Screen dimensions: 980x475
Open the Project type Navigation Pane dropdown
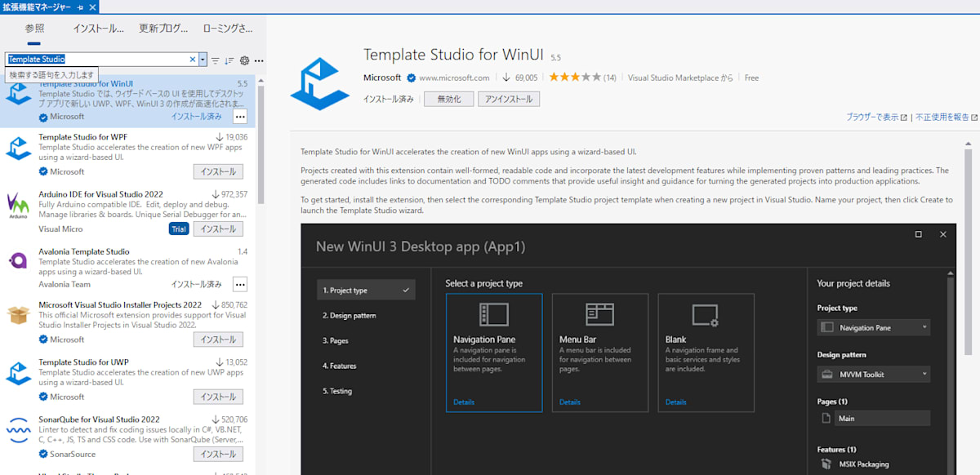point(873,327)
